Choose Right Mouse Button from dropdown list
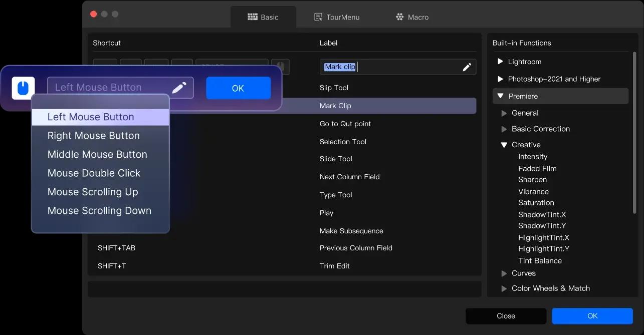The height and width of the screenshot is (335, 644). (x=94, y=136)
